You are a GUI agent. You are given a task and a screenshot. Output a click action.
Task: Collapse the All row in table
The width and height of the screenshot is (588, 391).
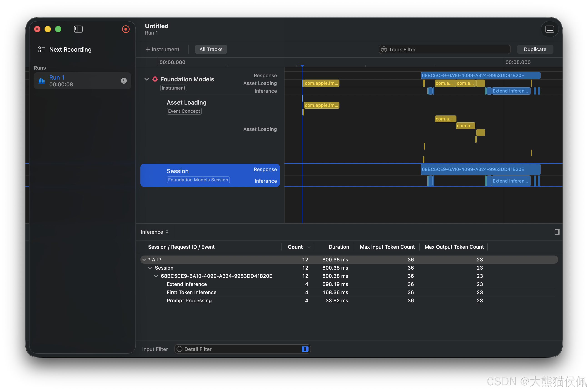point(144,260)
